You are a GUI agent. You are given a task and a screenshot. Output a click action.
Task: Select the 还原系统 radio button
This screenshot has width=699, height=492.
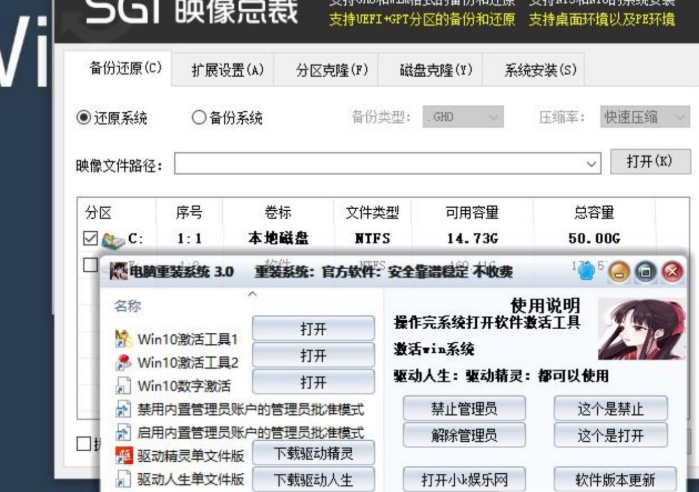[83, 118]
